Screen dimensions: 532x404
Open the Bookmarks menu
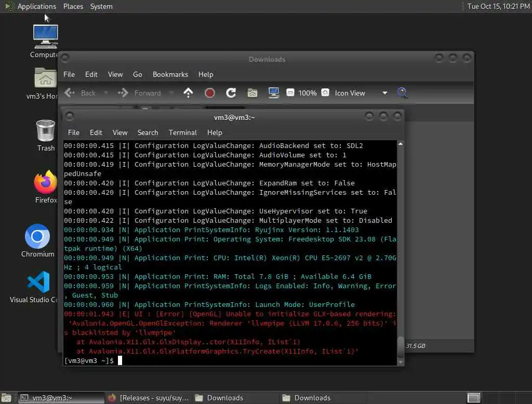[170, 74]
